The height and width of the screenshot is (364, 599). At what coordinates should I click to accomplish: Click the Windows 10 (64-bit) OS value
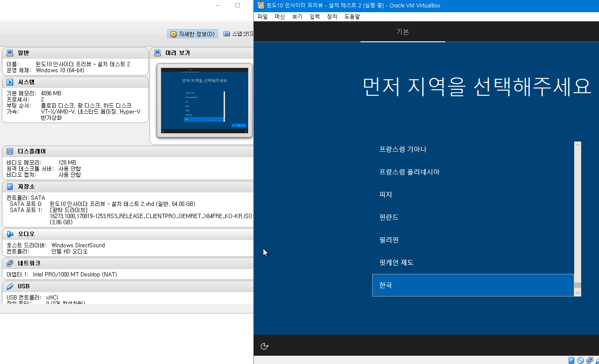pos(60,70)
